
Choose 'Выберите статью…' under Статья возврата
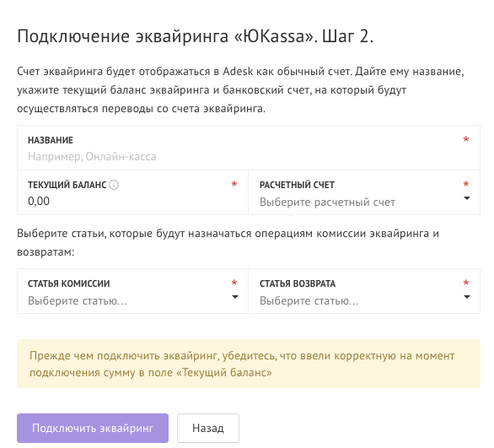[x=309, y=300]
